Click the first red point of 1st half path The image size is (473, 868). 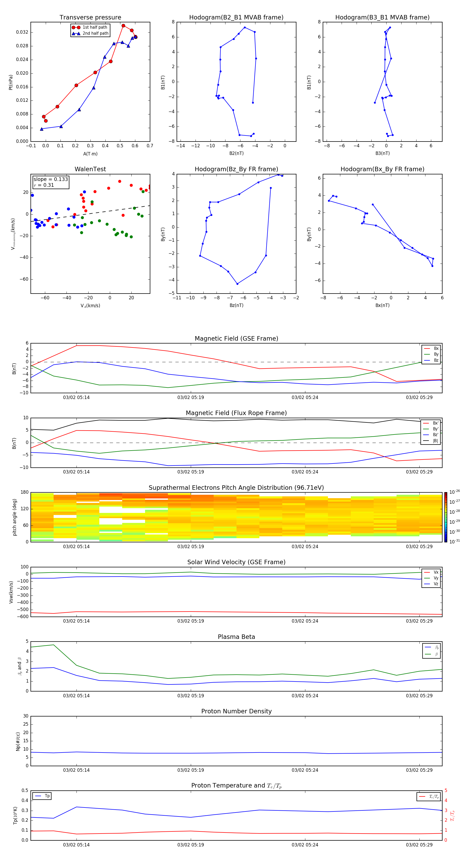(x=46, y=121)
